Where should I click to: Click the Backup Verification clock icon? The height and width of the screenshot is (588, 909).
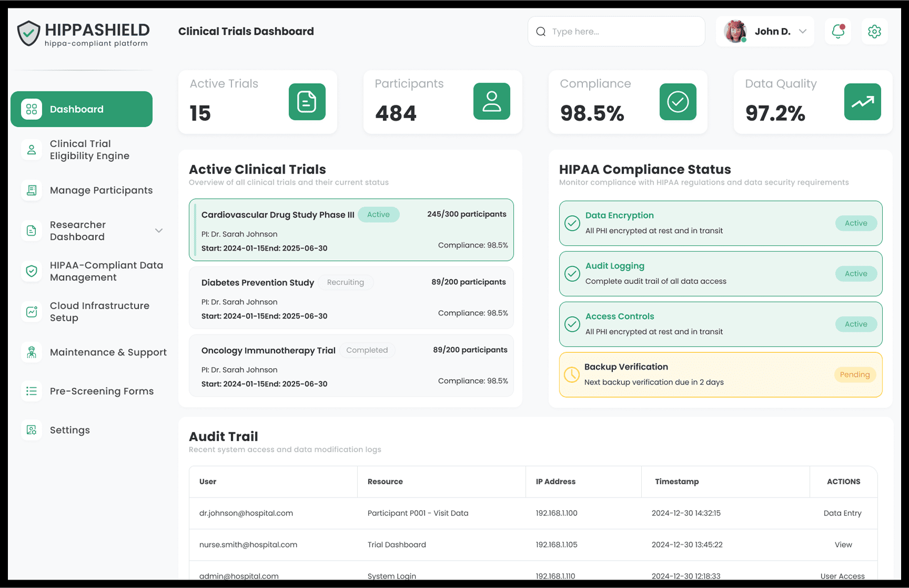[x=571, y=374]
